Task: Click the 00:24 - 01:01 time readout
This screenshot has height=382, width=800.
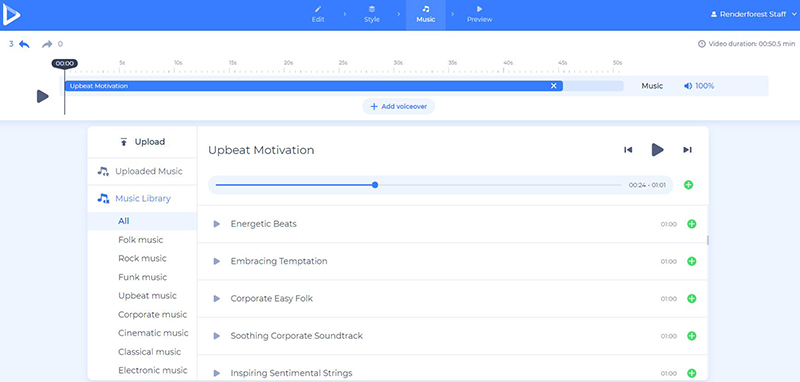Action: point(647,185)
